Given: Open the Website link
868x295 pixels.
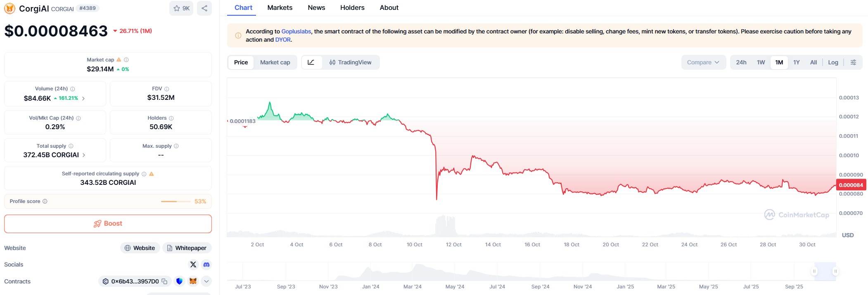Looking at the screenshot, I should coord(140,248).
